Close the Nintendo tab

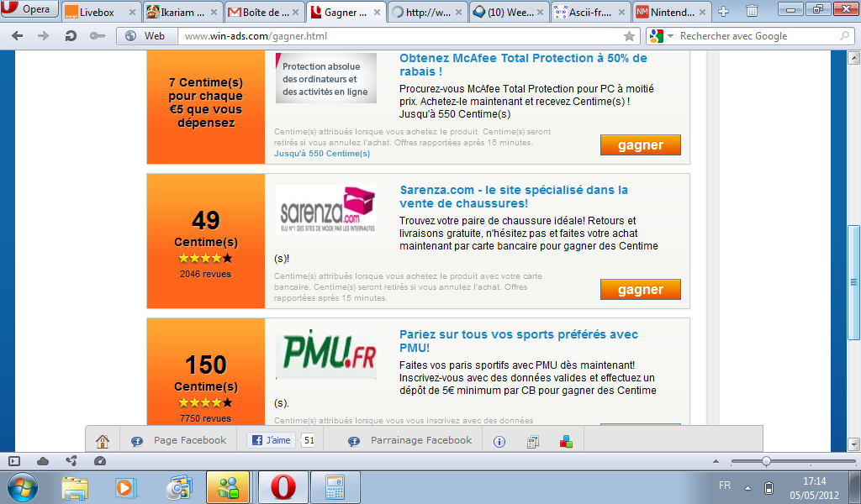pyautogui.click(x=702, y=12)
